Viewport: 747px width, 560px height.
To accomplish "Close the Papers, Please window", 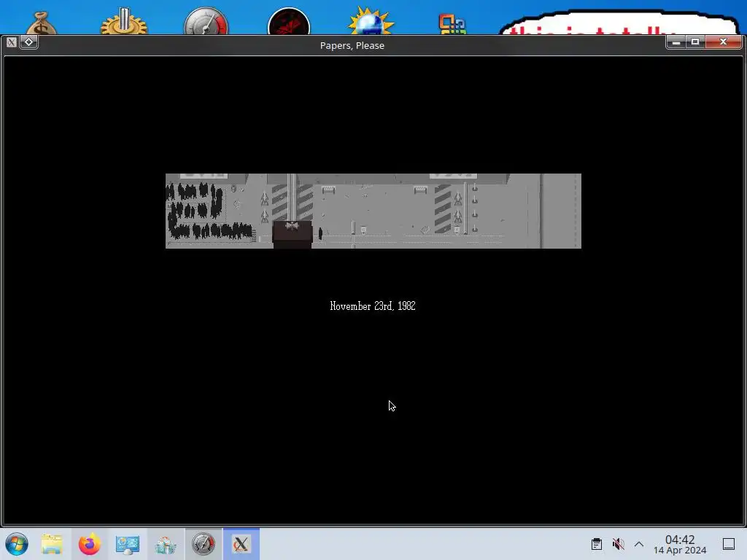I will click(723, 42).
